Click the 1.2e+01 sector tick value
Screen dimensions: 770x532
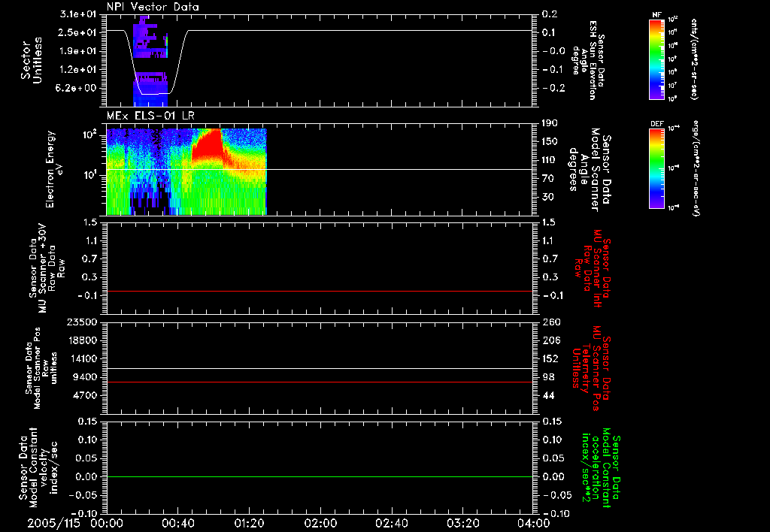(x=78, y=70)
